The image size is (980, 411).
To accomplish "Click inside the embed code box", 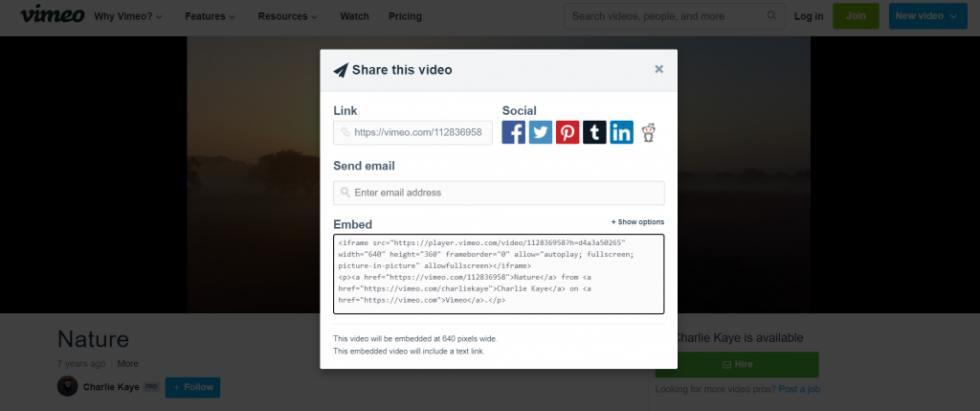I will pos(499,274).
